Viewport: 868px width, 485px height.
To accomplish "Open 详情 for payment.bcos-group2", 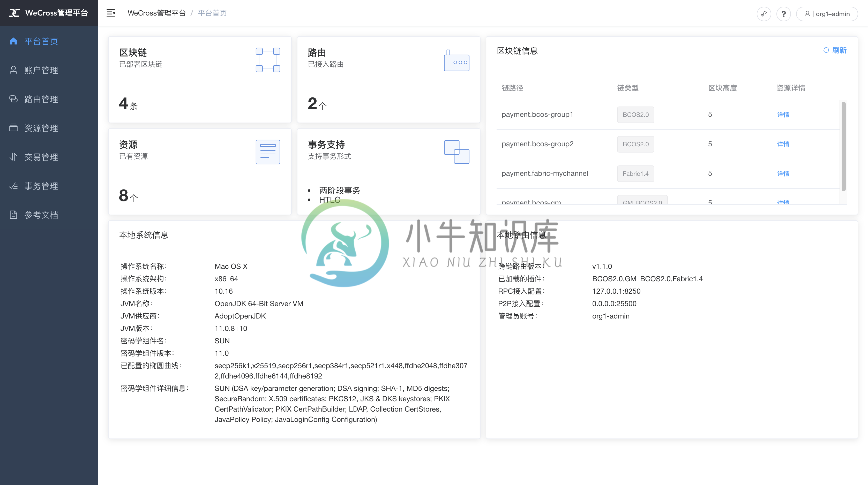I will coord(783,144).
